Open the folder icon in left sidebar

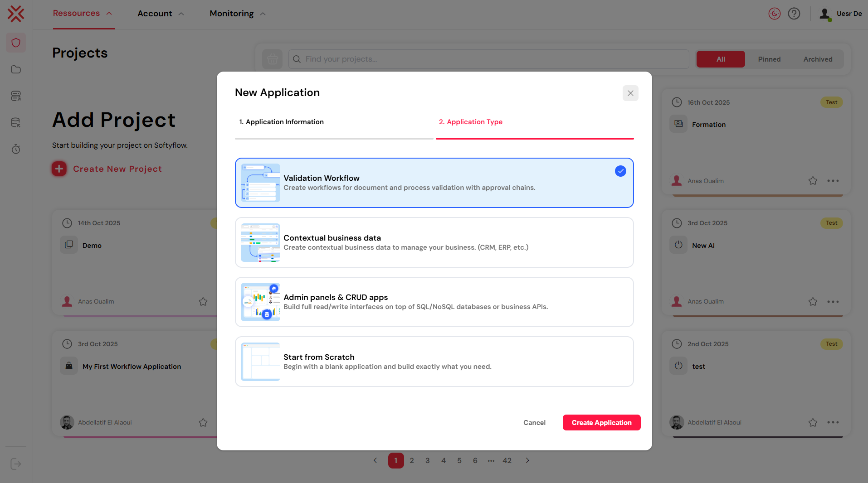tap(16, 69)
